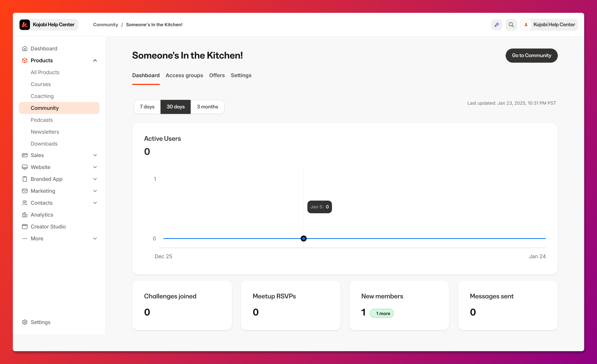Image resolution: width=597 pixels, height=364 pixels.
Task: Open search with the magnifying glass icon
Action: (x=511, y=25)
